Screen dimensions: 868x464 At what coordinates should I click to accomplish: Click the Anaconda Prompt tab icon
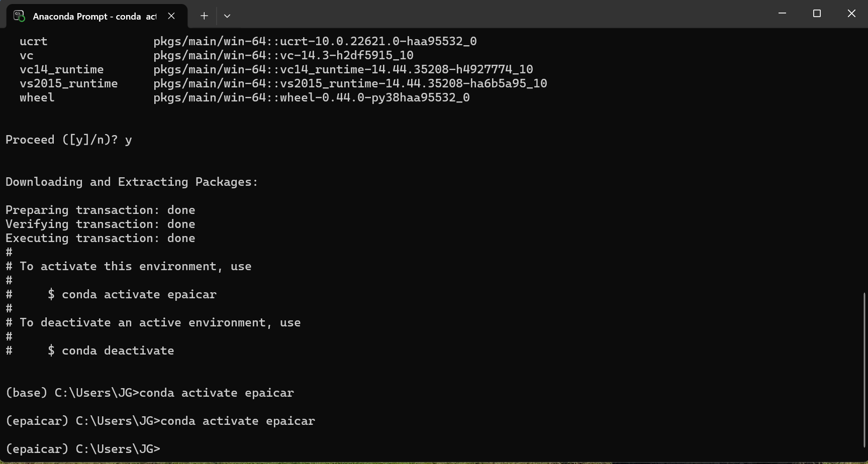pyautogui.click(x=19, y=16)
